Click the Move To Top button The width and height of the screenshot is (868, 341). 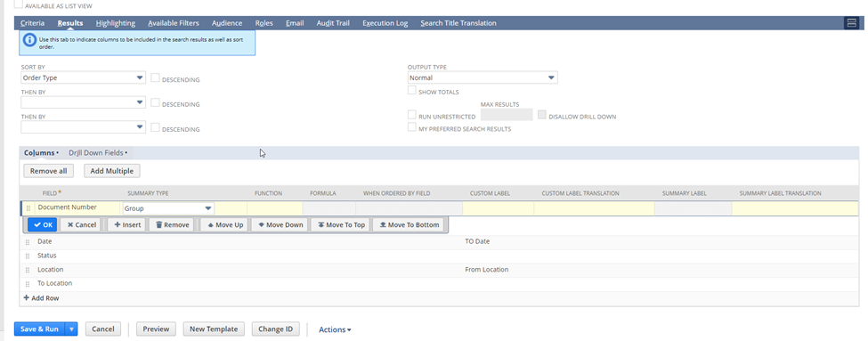pos(340,224)
